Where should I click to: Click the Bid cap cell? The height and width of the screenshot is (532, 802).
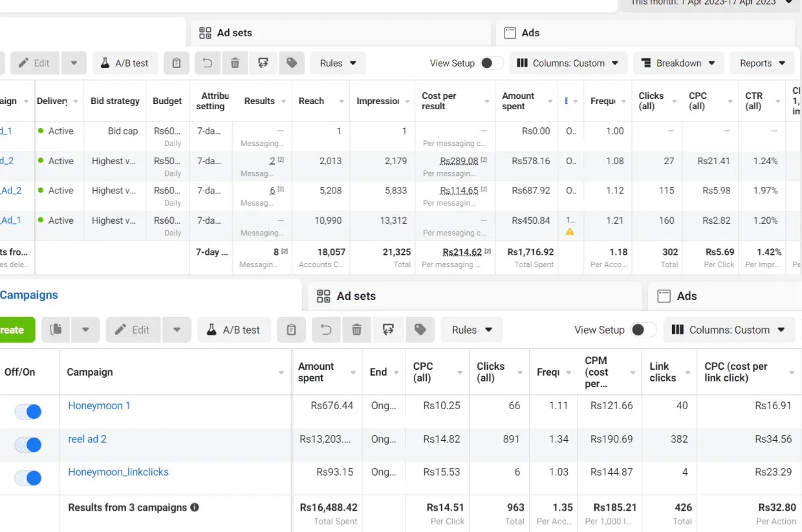tap(123, 131)
